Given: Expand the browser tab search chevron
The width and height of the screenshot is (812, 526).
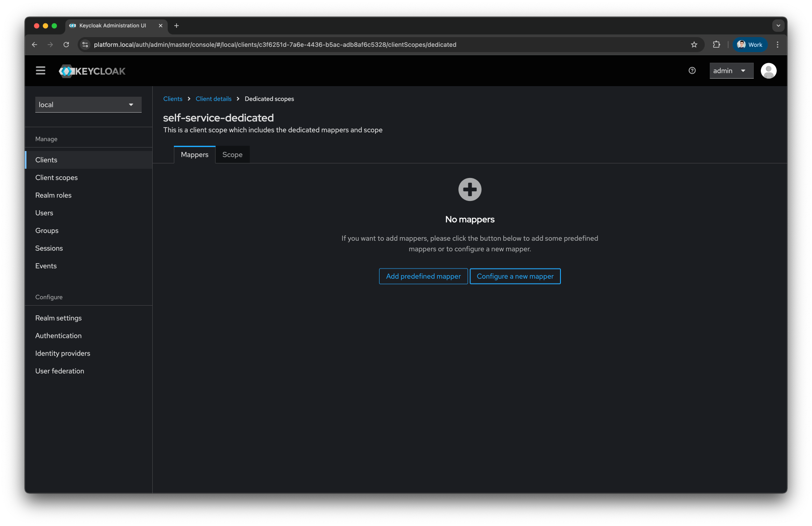Looking at the screenshot, I should click(x=778, y=26).
